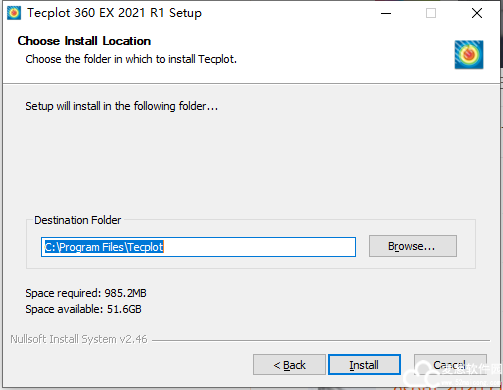Click the Destination Folder group label
503x390 pixels.
tap(78, 220)
